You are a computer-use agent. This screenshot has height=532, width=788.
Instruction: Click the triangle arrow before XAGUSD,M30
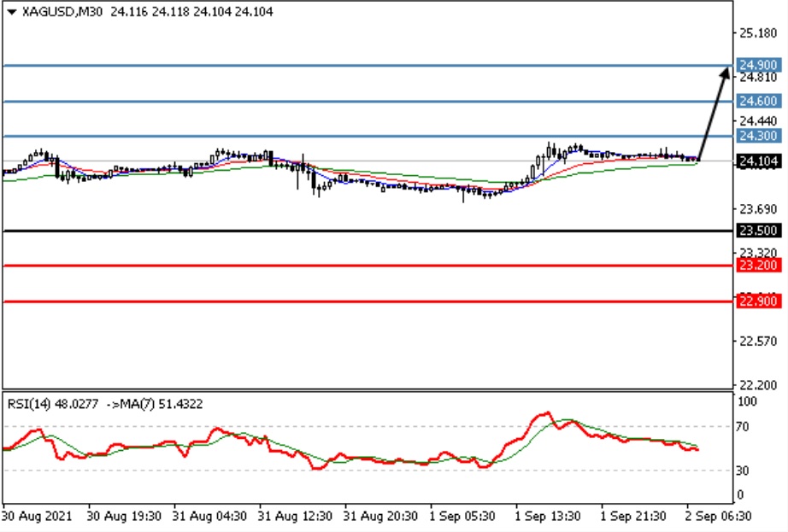12,12
